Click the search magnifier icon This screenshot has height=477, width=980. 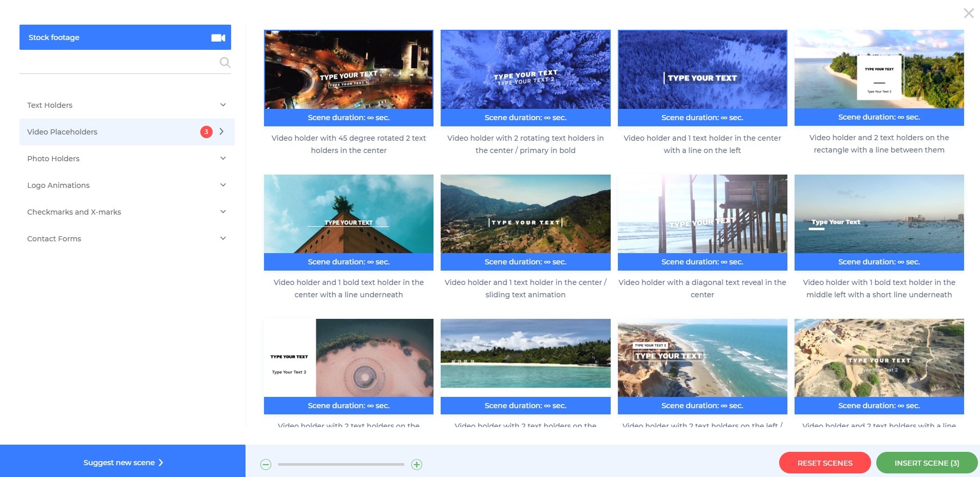(x=225, y=63)
